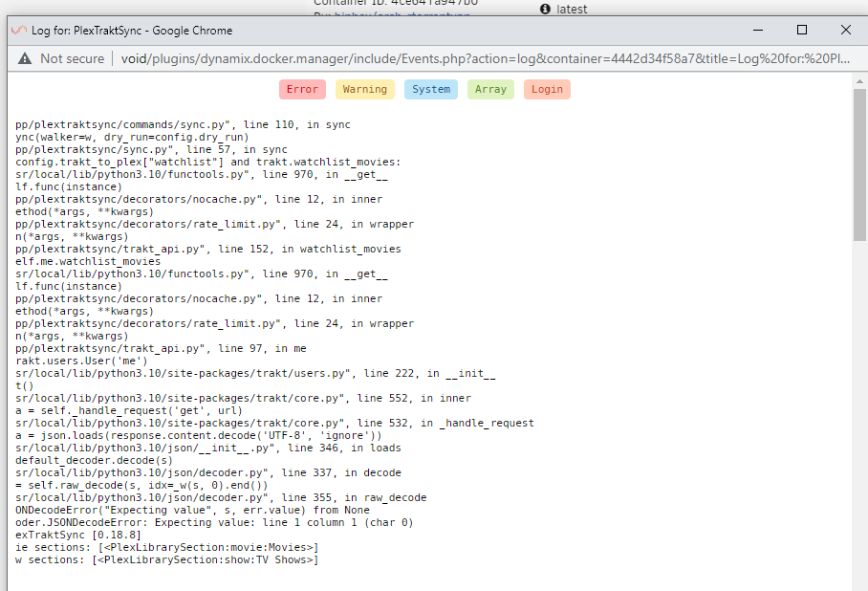
Task: Click the yellow Warning filter label
Action: pyautogui.click(x=364, y=89)
